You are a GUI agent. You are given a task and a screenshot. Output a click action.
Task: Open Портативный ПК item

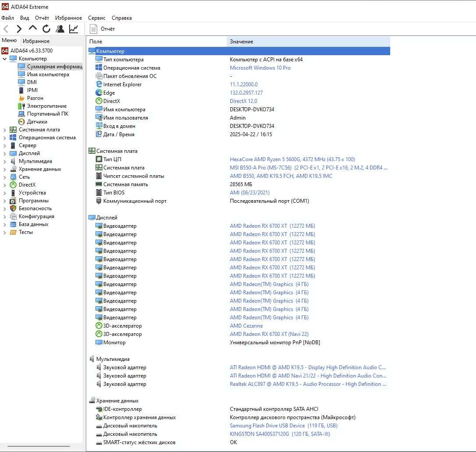48,114
